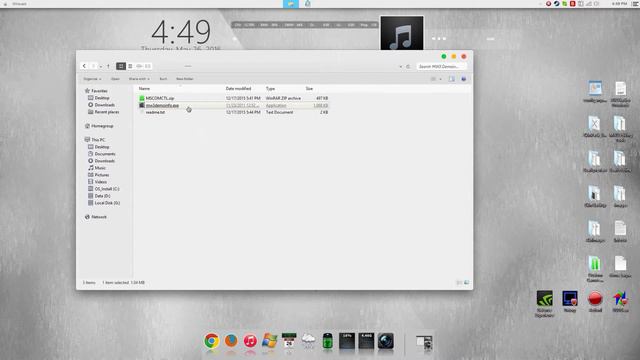Click Windows flag icon in dock
This screenshot has height=360, width=640.
coord(269,341)
